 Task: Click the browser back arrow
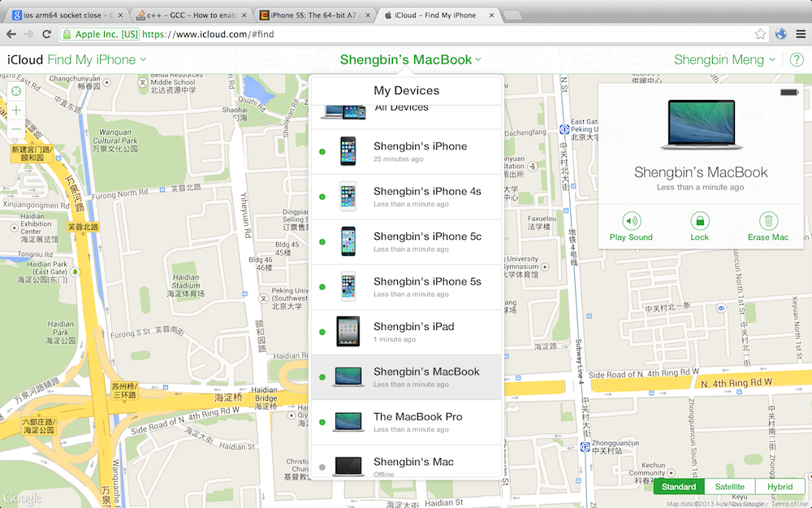[x=11, y=34]
